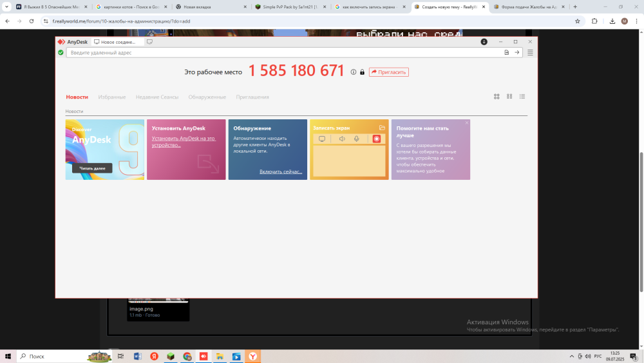Click the monitor icon in Record Screen card

point(322,139)
